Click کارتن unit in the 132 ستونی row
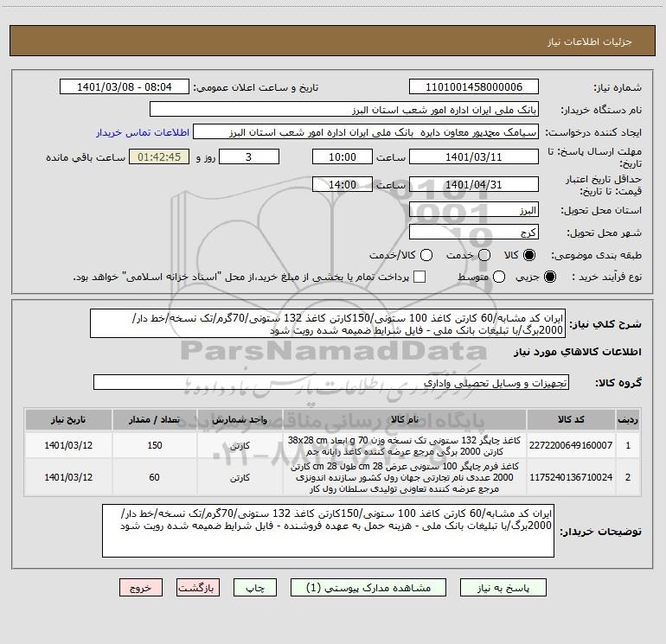The width and height of the screenshot is (666, 644). [240, 446]
